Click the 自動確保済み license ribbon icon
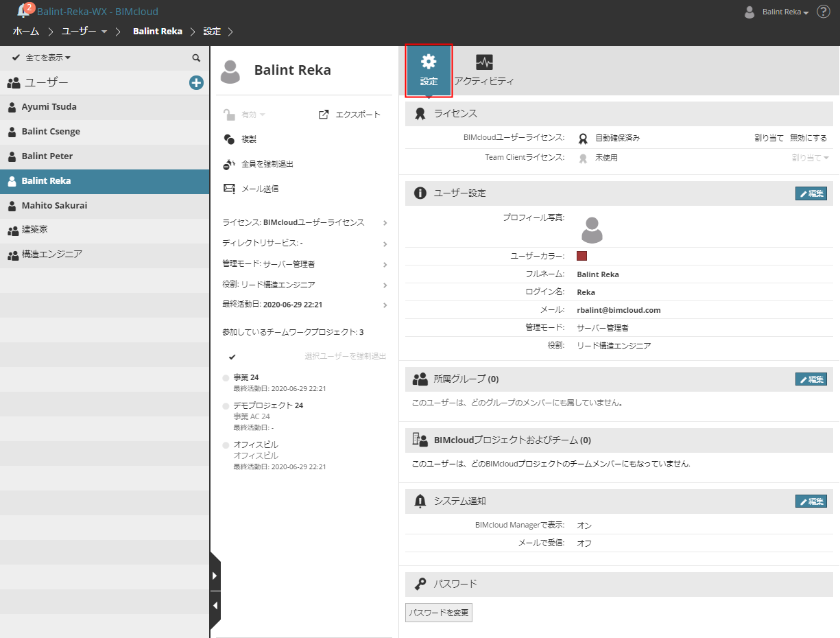Screen dimensions: 840x638 click(583, 138)
